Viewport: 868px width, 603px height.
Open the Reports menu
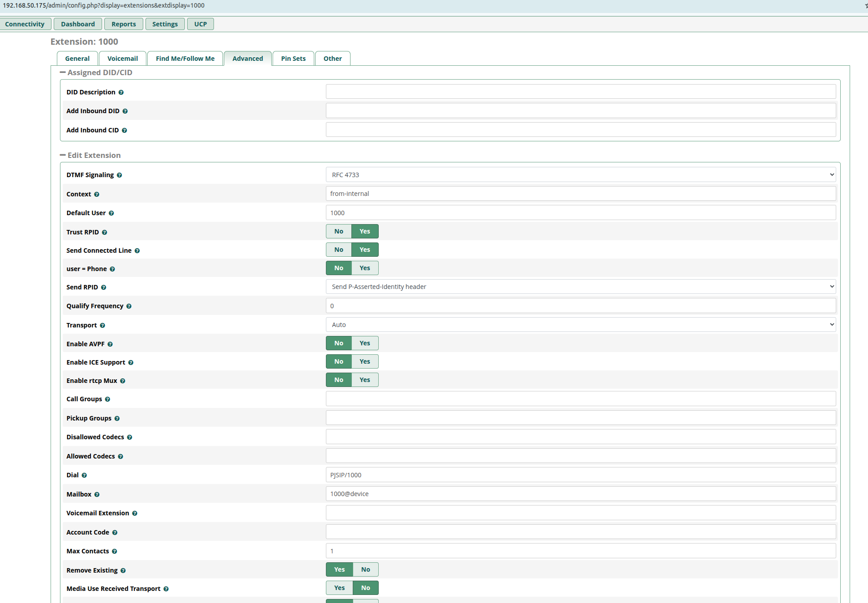(x=124, y=24)
